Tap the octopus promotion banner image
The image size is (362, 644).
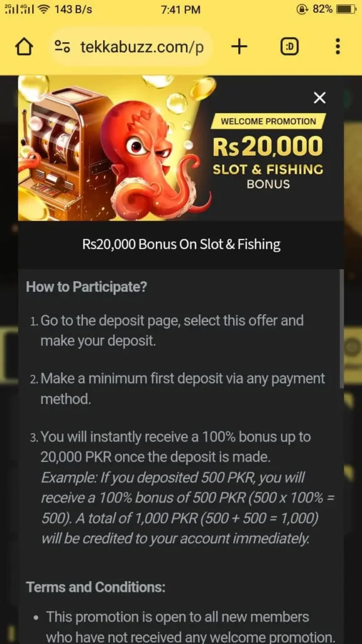click(x=181, y=148)
